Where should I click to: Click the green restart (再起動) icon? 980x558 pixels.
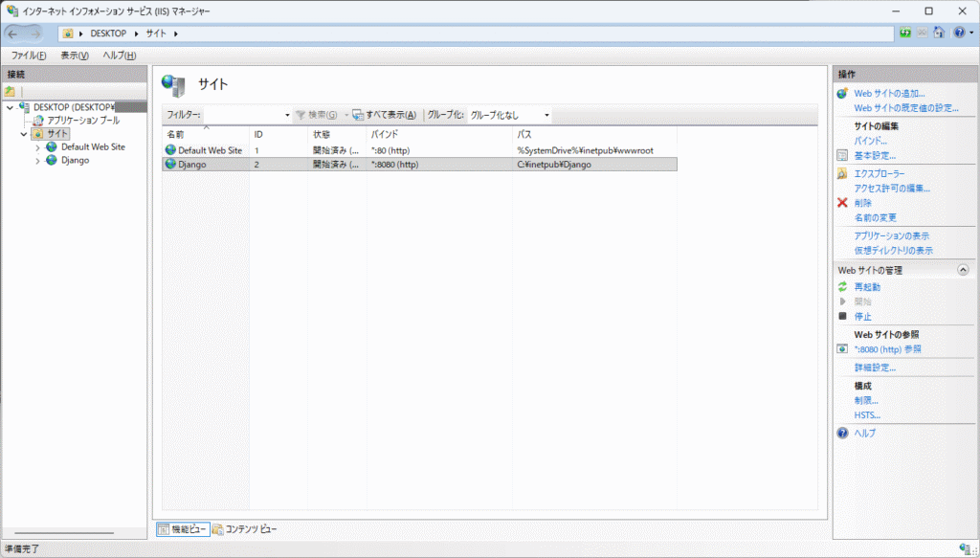tap(842, 287)
